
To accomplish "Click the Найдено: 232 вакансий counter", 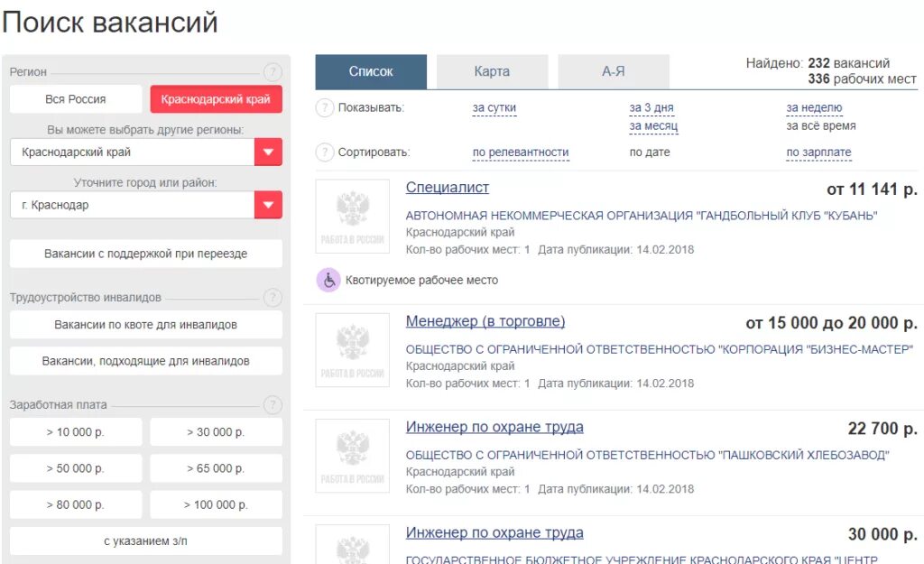I will click(x=818, y=63).
